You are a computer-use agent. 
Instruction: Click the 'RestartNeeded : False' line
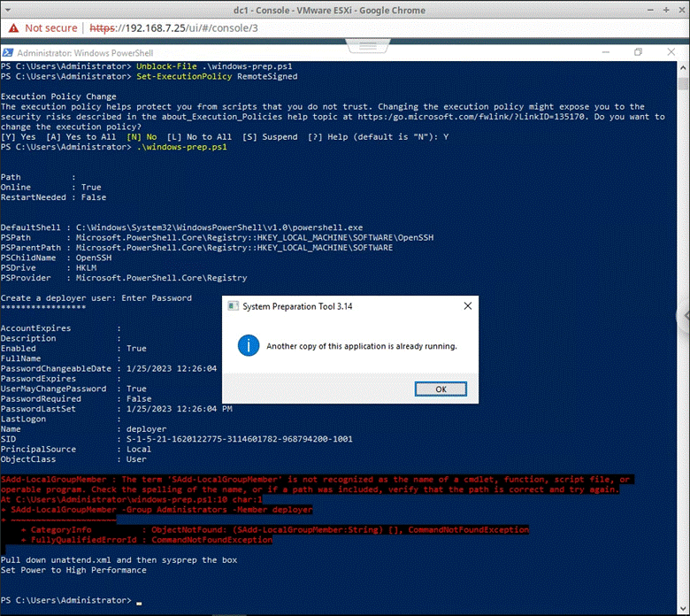(x=53, y=196)
